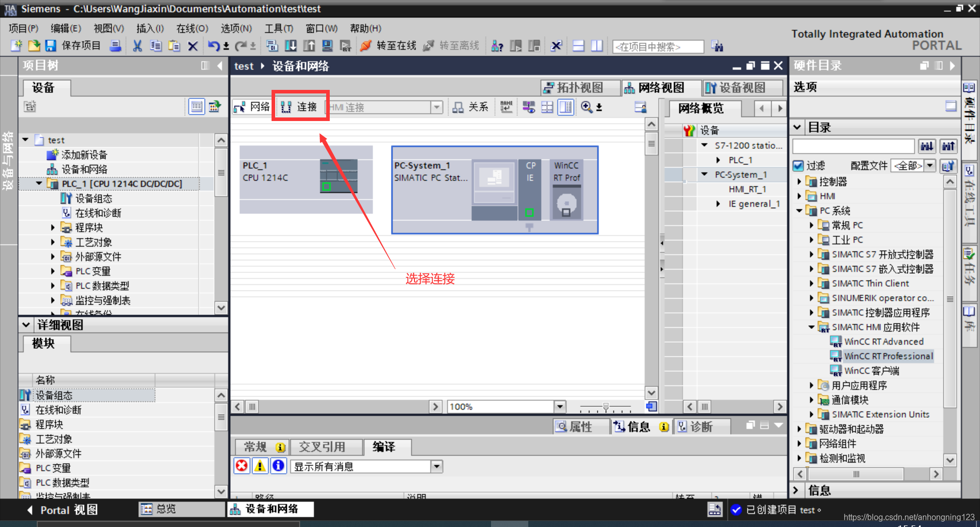Split the editor vertically icon
980x527 pixels.
(x=597, y=46)
